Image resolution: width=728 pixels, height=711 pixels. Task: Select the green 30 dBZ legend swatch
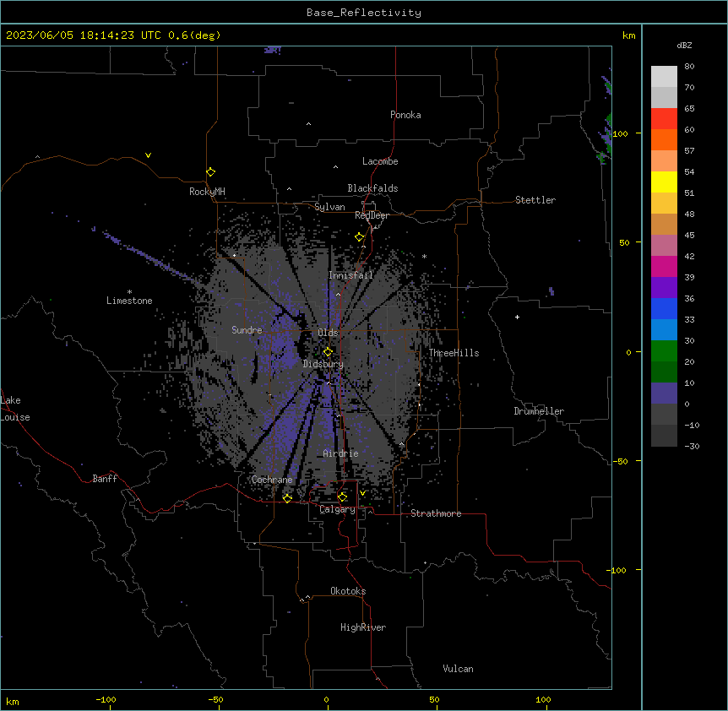[x=664, y=351]
